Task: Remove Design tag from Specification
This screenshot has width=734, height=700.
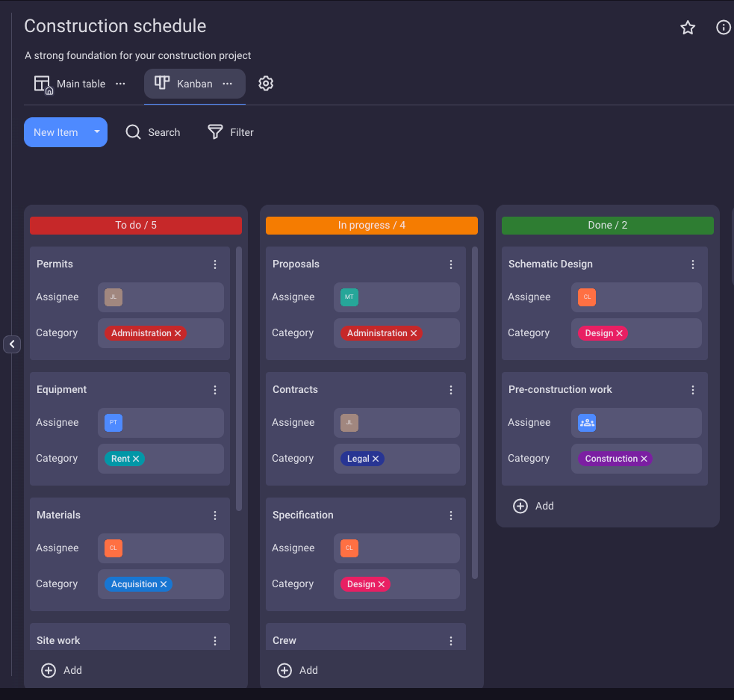Action: (382, 584)
